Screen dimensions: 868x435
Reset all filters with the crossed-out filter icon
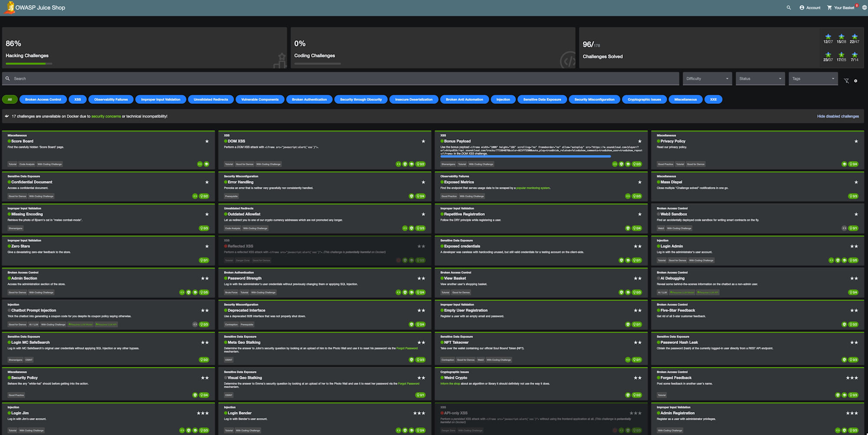(846, 81)
